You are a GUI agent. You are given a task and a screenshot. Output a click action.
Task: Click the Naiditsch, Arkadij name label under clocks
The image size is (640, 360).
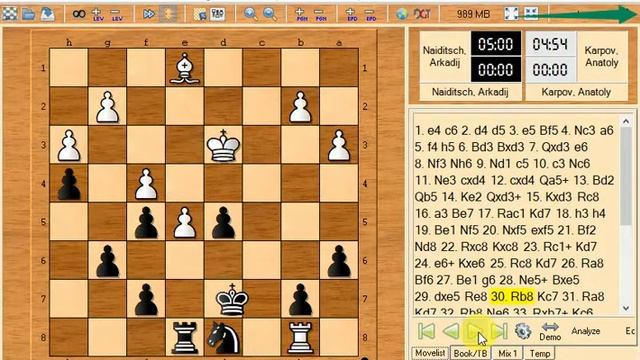pyautogui.click(x=470, y=92)
